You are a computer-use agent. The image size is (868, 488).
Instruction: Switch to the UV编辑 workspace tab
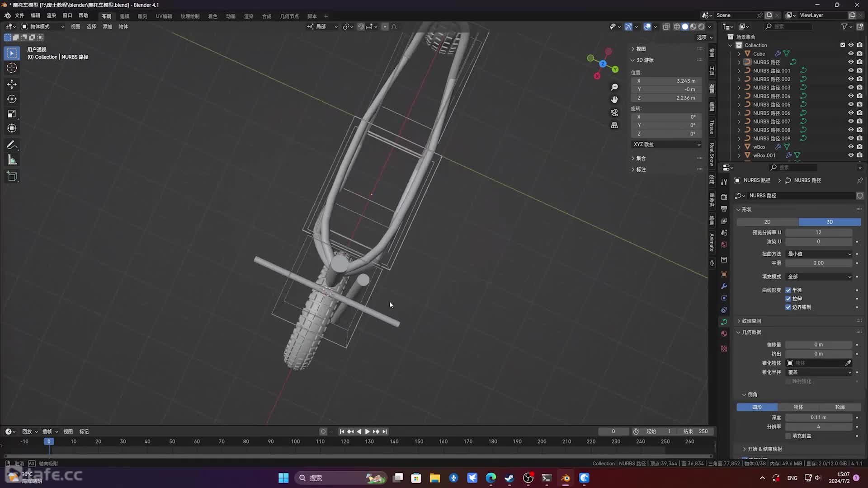tap(164, 16)
